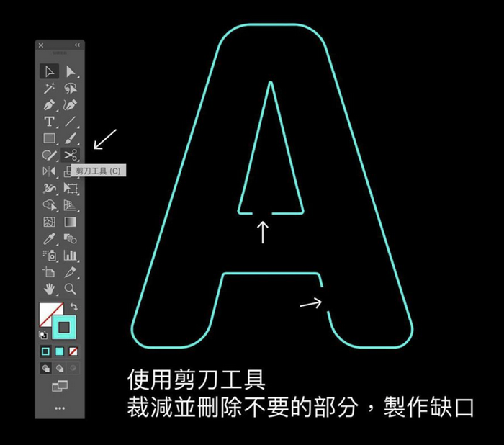Reset to default fill and stroke
The height and width of the screenshot is (445, 504).
[42, 335]
